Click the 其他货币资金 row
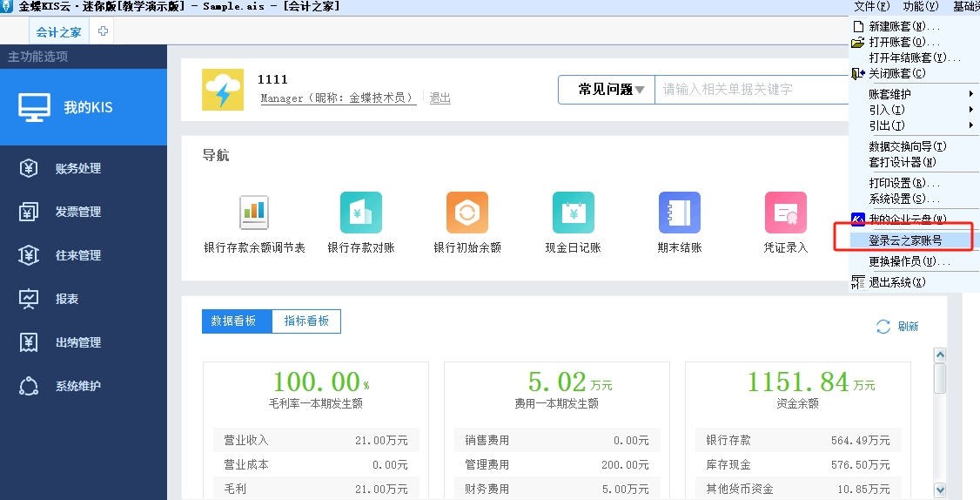The width and height of the screenshot is (980, 500). coord(798,489)
